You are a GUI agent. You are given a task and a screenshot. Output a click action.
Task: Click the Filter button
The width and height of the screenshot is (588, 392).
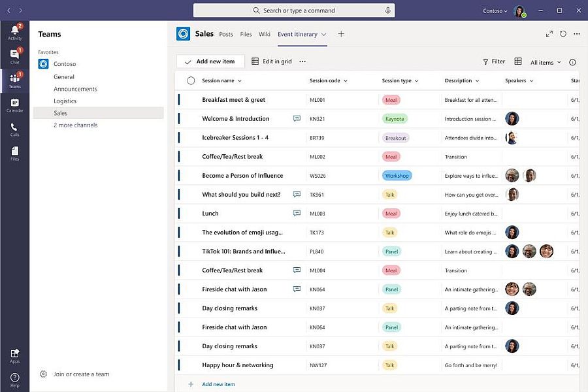[494, 61]
